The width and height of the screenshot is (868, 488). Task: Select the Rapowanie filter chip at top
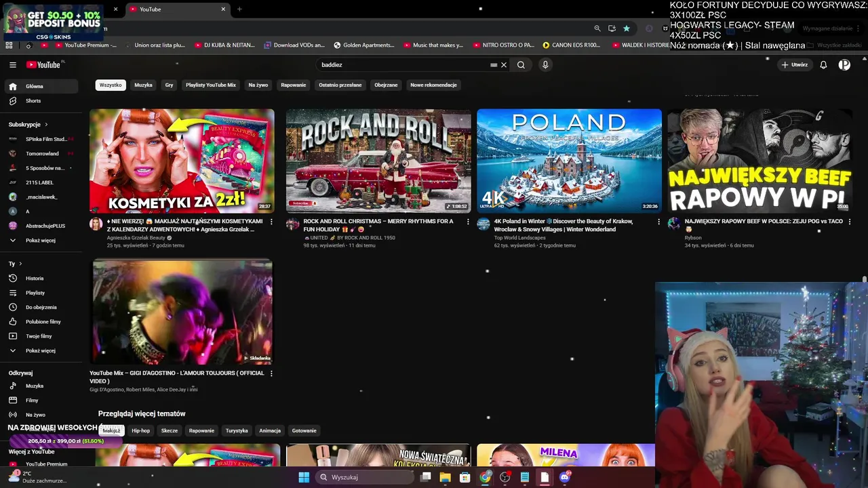(294, 85)
